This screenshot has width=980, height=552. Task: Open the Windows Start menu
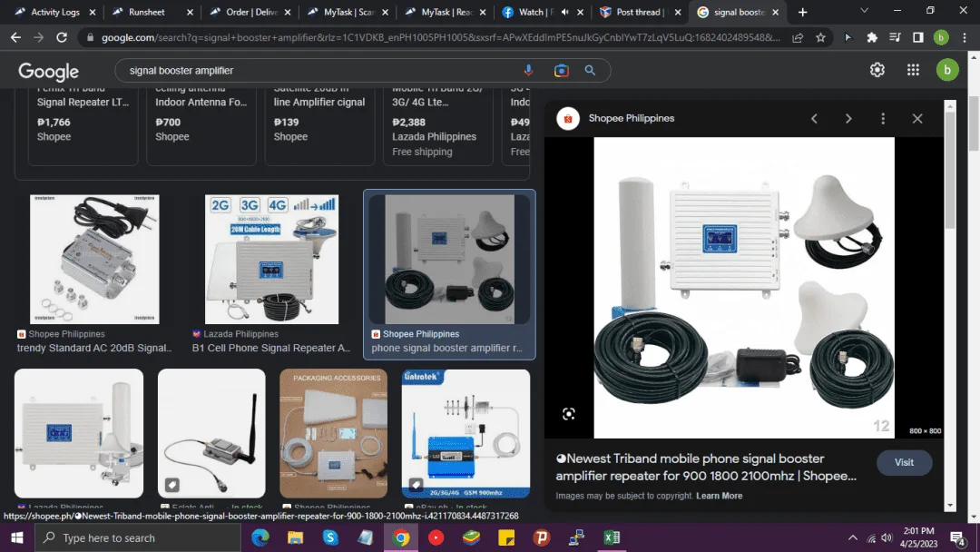point(17,537)
